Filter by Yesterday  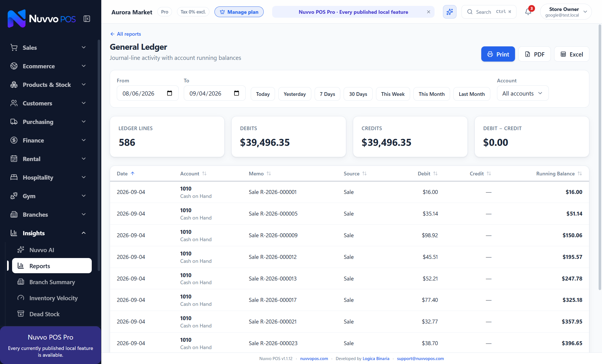click(x=295, y=94)
